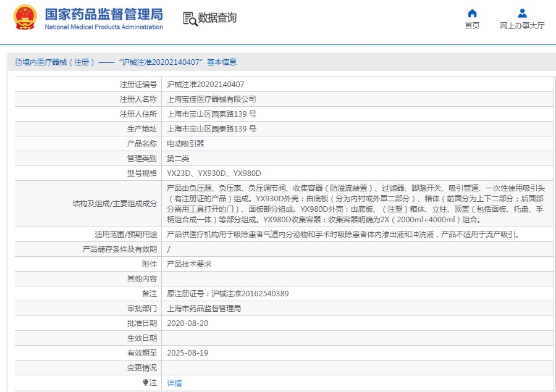Click the 管理类别 row label
The image size is (556, 392).
pyautogui.click(x=142, y=159)
